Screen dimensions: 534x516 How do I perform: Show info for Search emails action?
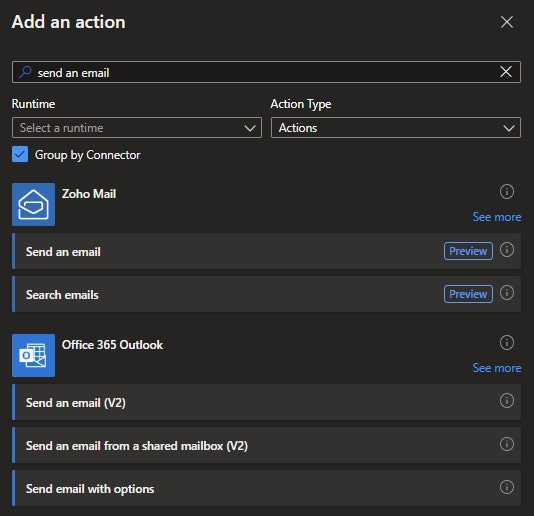507,293
